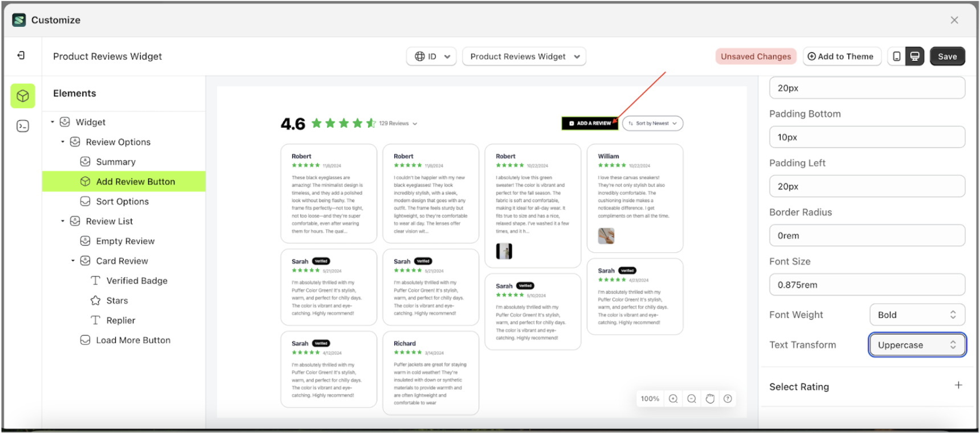The image size is (980, 433).
Task: Select Sort Options tree item
Action: tap(122, 202)
